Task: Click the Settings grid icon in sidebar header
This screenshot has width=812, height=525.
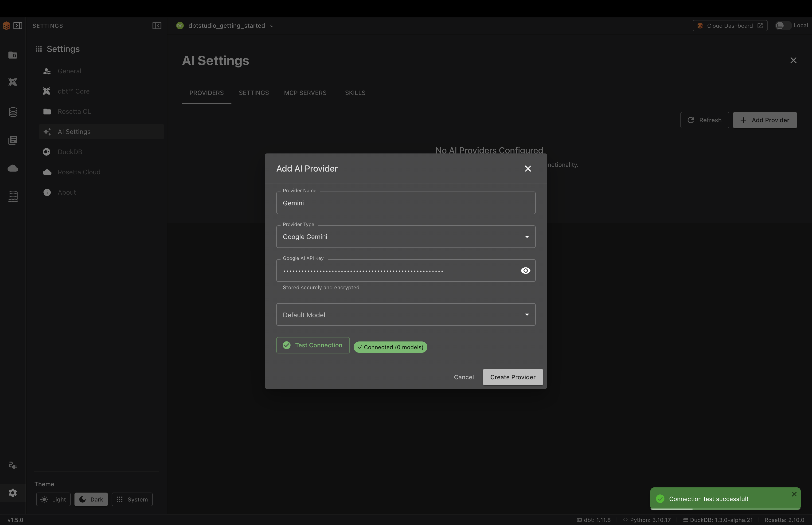Action: (x=39, y=49)
